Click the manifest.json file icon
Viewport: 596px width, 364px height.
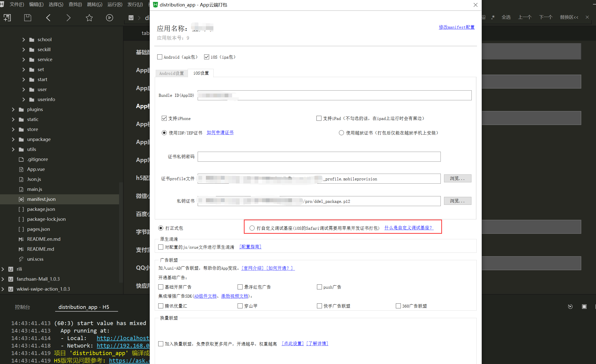[x=21, y=199]
